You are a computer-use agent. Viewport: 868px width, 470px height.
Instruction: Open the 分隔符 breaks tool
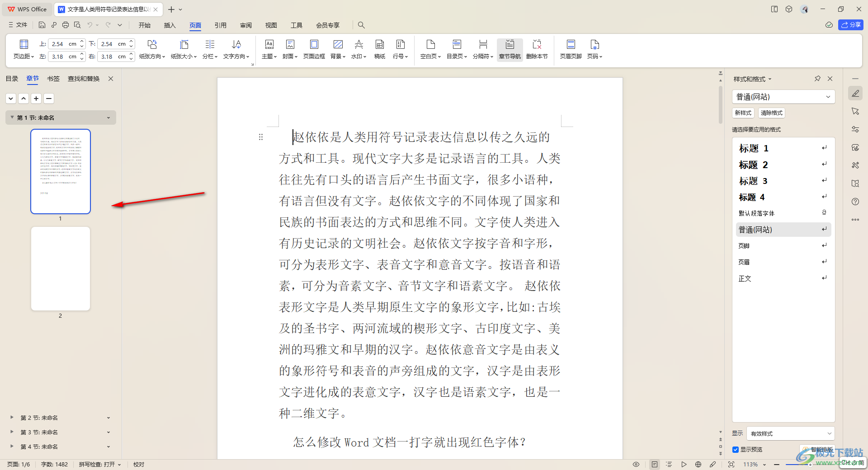[483, 49]
